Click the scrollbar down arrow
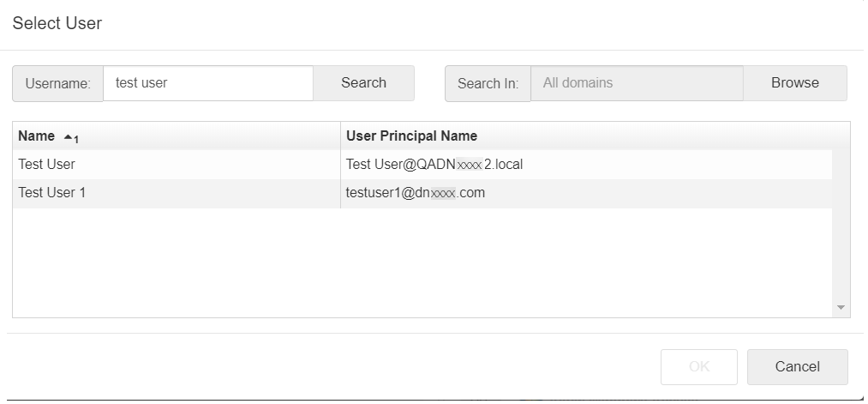Screen dimensions: 868x404 coord(841,307)
